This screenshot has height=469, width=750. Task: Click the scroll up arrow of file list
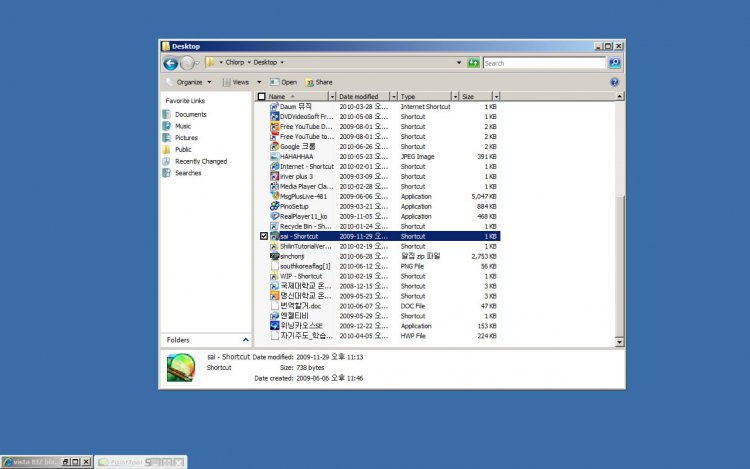point(619,97)
